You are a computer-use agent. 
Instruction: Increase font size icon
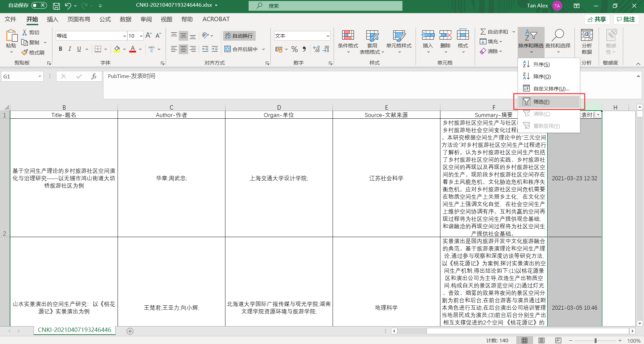pyautogui.click(x=148, y=36)
